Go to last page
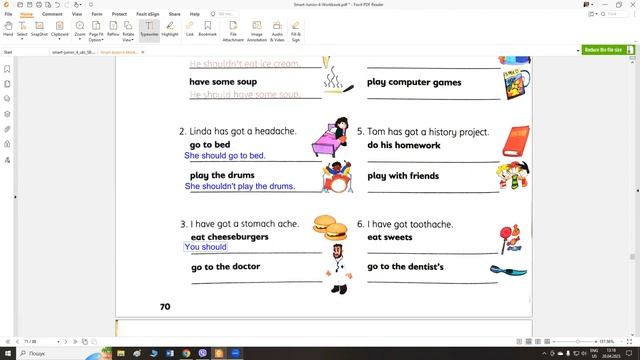640x360 pixels. (x=75, y=341)
